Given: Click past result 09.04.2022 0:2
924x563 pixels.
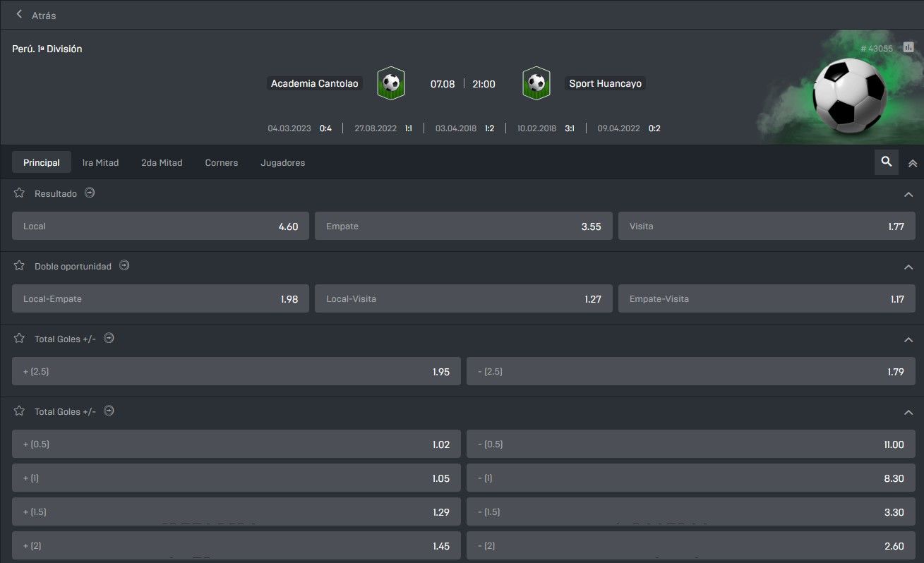Looking at the screenshot, I should pyautogui.click(x=629, y=128).
